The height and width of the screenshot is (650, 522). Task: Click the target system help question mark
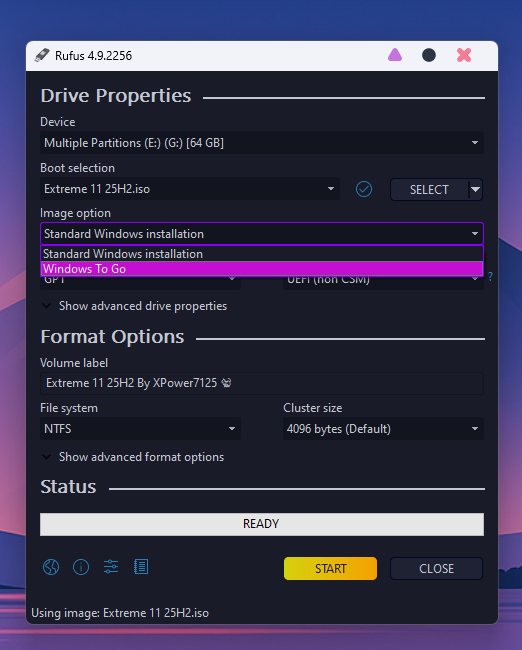(490, 276)
